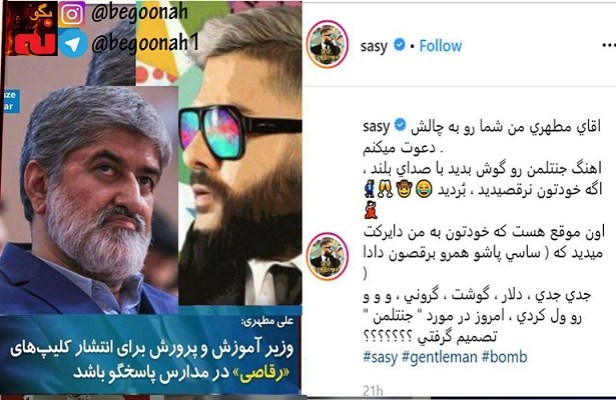The height and width of the screenshot is (400, 616).
Task: Click the Instagram logo icon near @begoonah
Action: (72, 14)
